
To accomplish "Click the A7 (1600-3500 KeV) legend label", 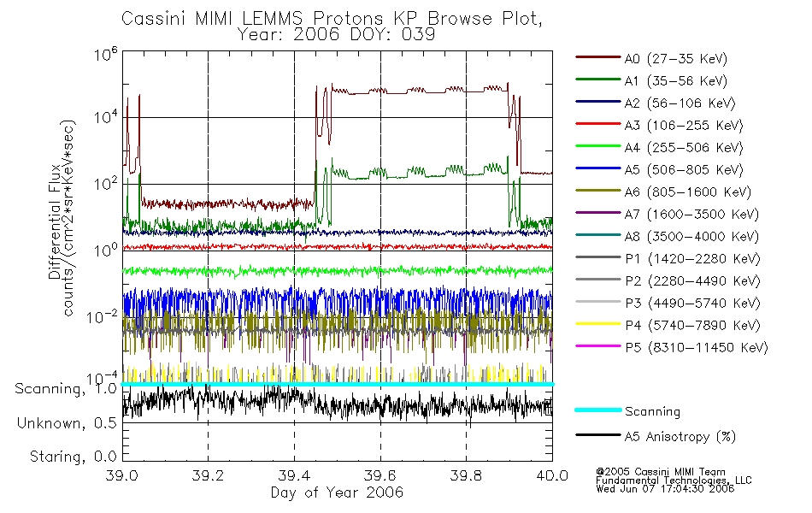I will (x=691, y=215).
